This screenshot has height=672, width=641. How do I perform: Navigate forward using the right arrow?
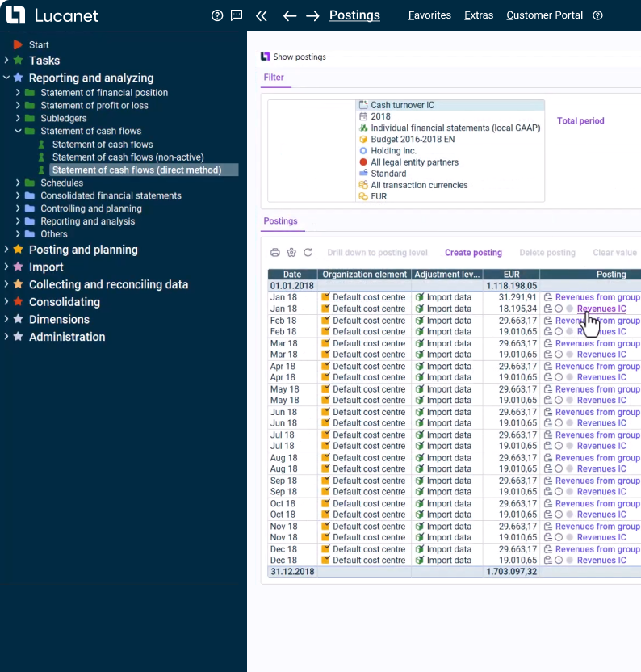[313, 15]
